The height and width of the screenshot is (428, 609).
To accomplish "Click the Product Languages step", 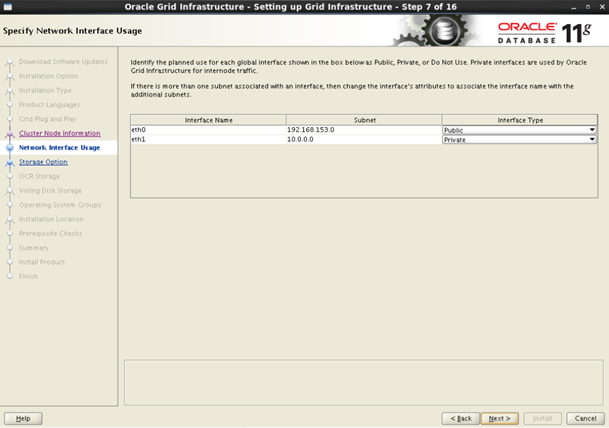I will click(49, 105).
